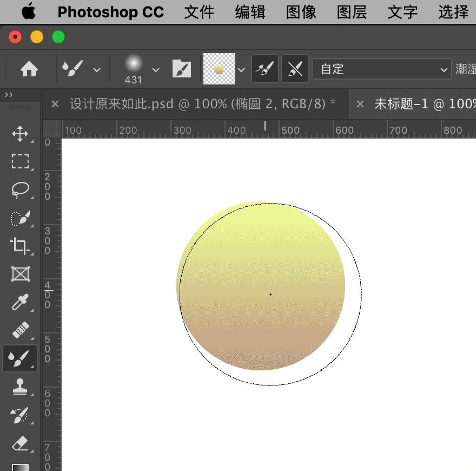Select the Eraser tool
476x471 pixels.
point(20,444)
